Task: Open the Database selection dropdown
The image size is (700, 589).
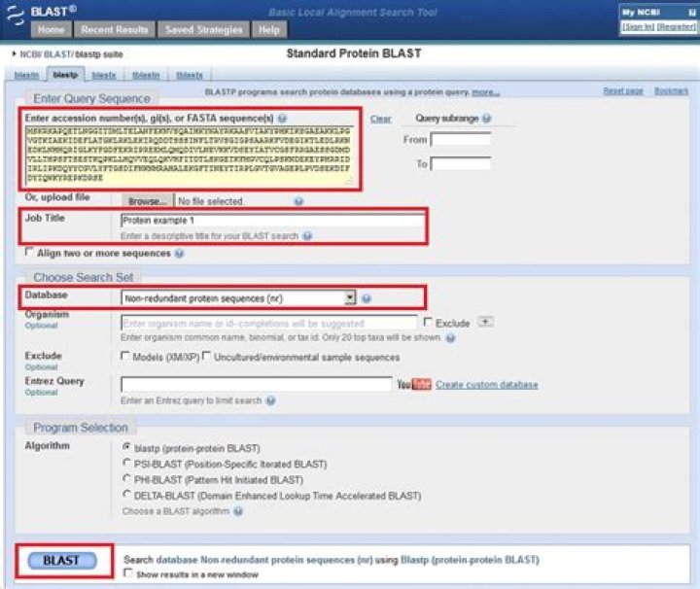Action: pyautogui.click(x=351, y=297)
